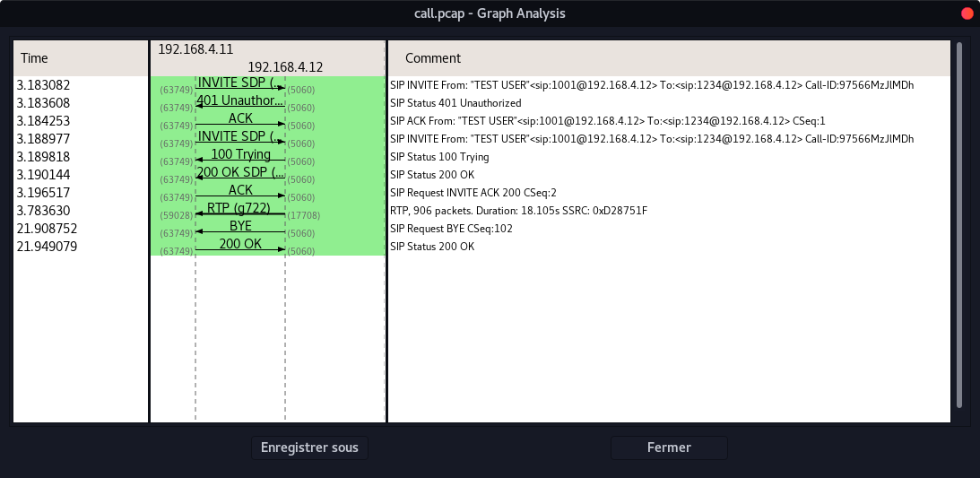Image resolution: width=980 pixels, height=478 pixels.
Task: Click the 200 OK SDP arrow
Action: [239, 174]
